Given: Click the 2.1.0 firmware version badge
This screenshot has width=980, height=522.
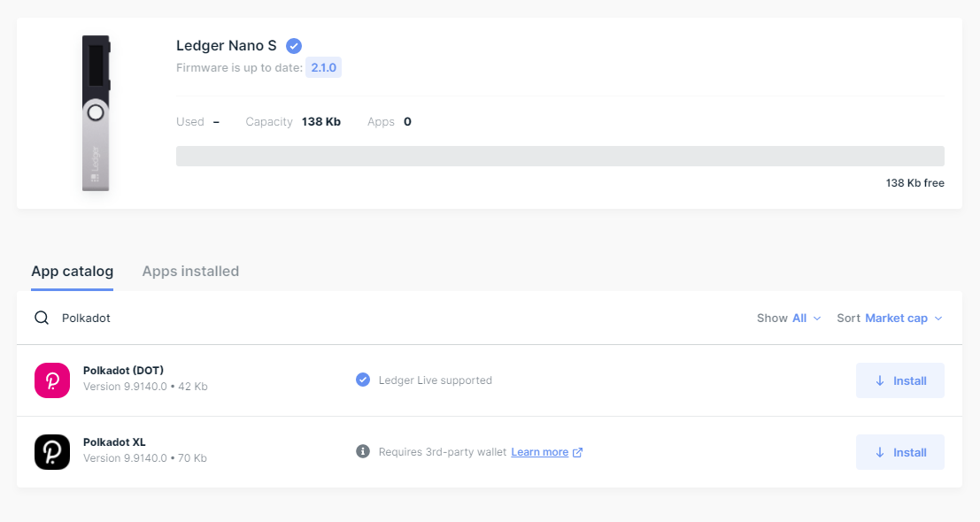Looking at the screenshot, I should tap(323, 66).
